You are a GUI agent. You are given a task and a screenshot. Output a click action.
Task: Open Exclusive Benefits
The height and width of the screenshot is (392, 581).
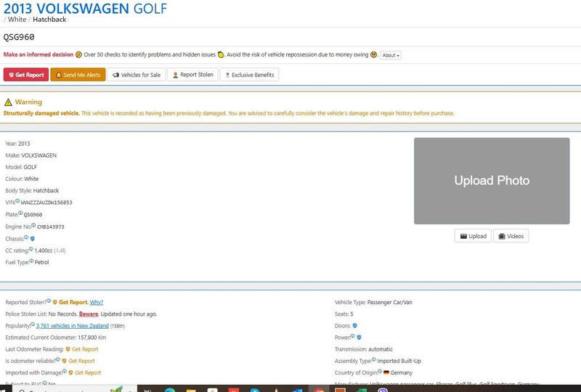click(249, 75)
